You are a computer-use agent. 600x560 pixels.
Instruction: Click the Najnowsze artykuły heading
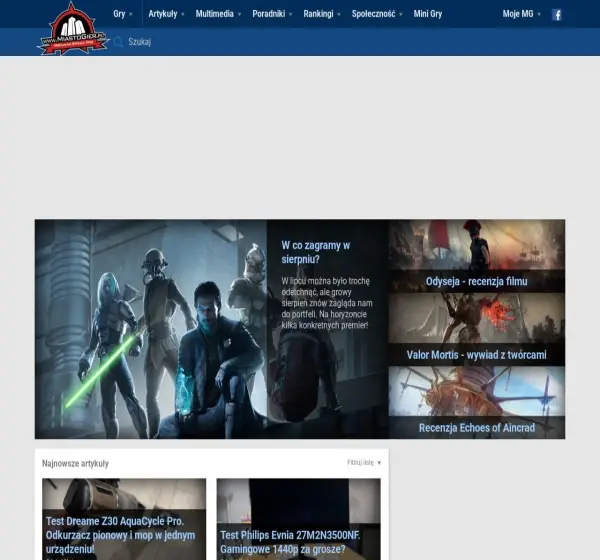coord(75,464)
